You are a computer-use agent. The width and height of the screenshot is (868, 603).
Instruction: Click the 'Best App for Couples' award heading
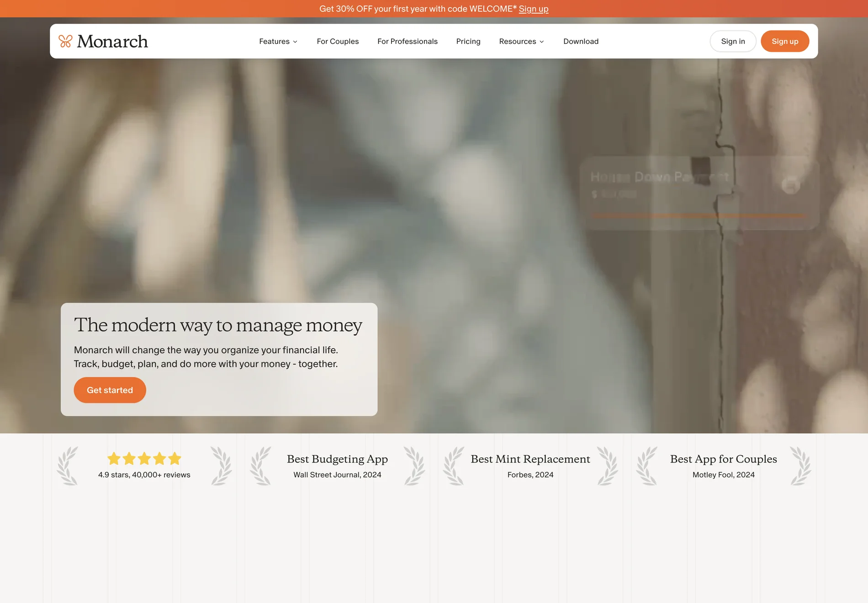click(724, 459)
